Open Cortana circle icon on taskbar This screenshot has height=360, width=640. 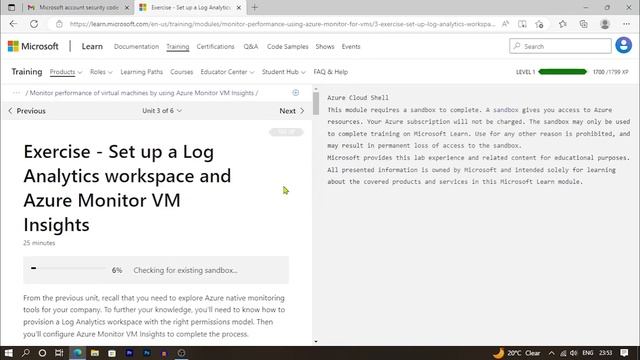[x=42, y=353]
